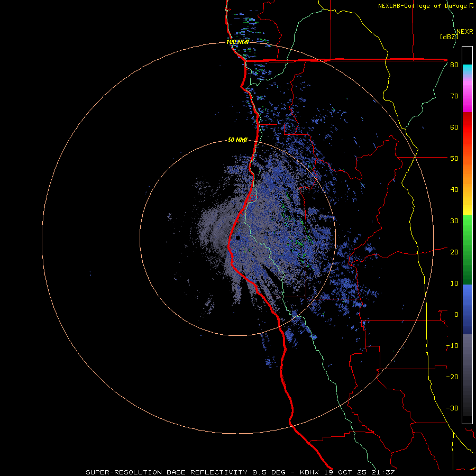The width and height of the screenshot is (476, 476).
Task: Click the -10 value on the dBZ scale
Action: [453, 346]
